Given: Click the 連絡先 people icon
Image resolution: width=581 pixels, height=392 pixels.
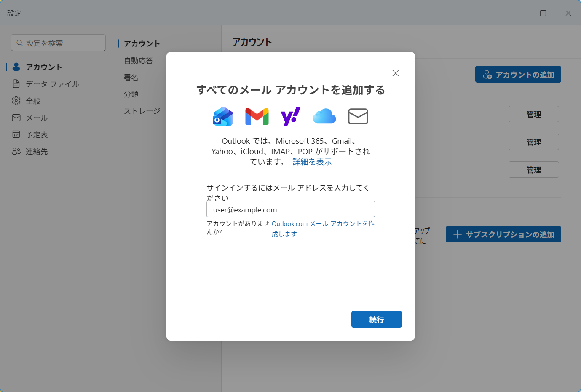Looking at the screenshot, I should pos(16,151).
